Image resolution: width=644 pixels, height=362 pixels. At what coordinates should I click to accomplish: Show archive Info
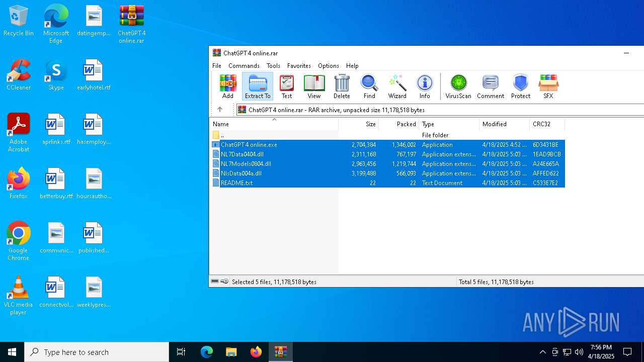(x=425, y=86)
